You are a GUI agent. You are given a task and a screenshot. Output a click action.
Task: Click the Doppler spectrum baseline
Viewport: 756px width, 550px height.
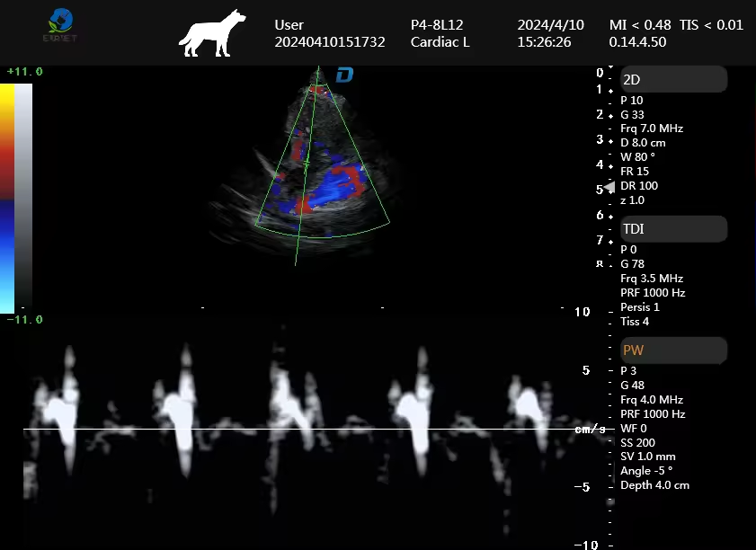pos(297,430)
